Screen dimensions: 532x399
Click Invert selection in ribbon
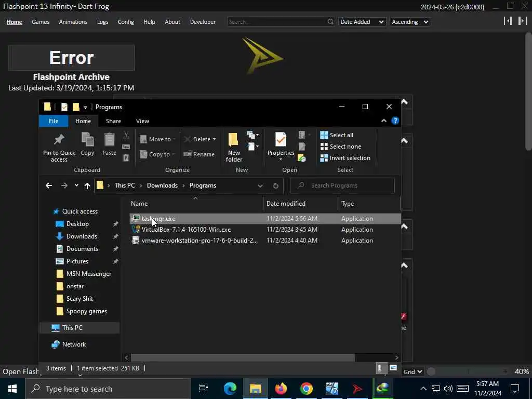(345, 158)
